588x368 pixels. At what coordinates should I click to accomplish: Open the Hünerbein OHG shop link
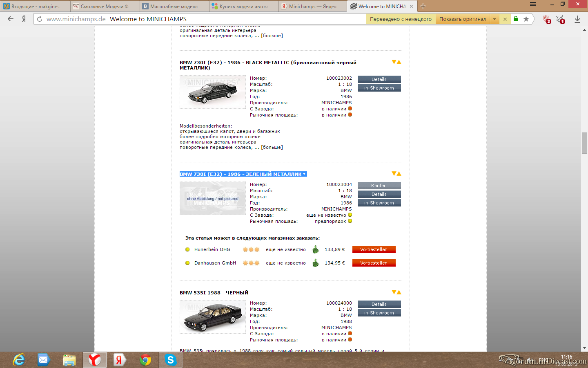point(212,249)
